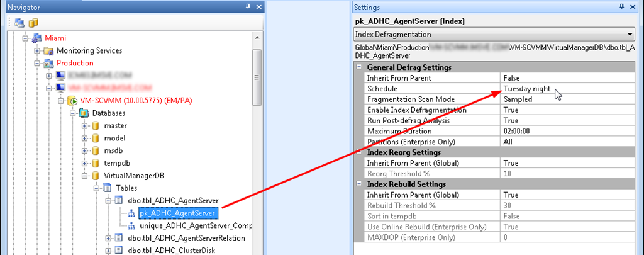Image resolution: width=644 pixels, height=255 pixels.
Task: Close the Navigator panel
Action: pos(258,7)
